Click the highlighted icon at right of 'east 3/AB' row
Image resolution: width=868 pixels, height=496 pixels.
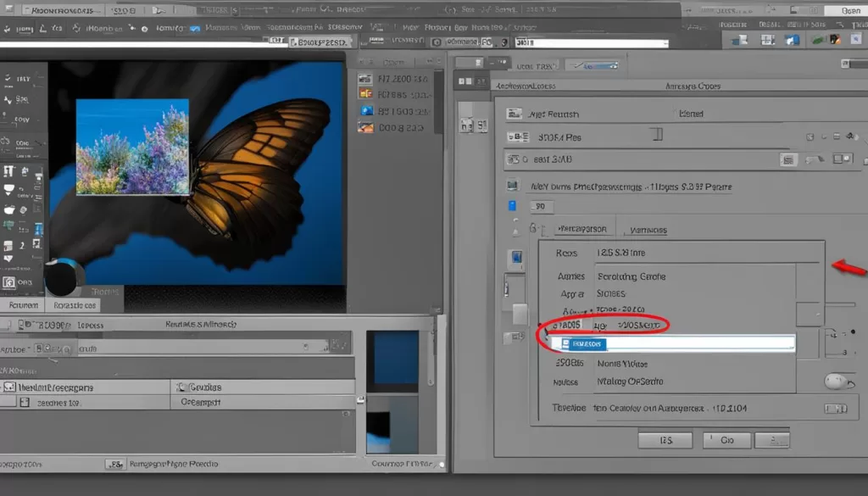coord(787,160)
